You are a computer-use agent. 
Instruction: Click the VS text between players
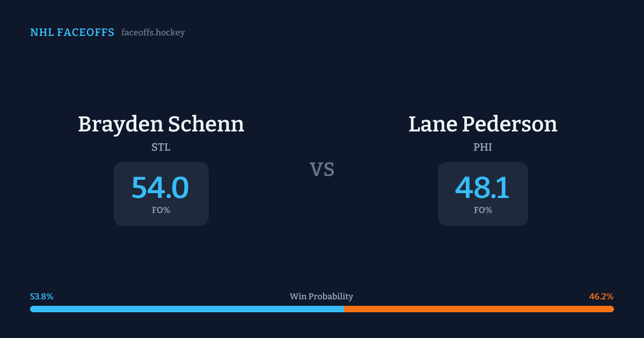tap(322, 170)
